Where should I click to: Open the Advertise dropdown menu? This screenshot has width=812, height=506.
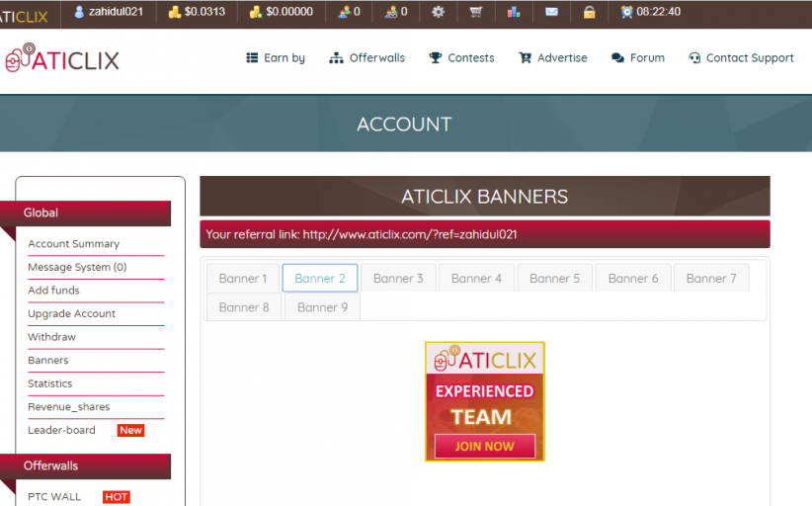click(553, 58)
